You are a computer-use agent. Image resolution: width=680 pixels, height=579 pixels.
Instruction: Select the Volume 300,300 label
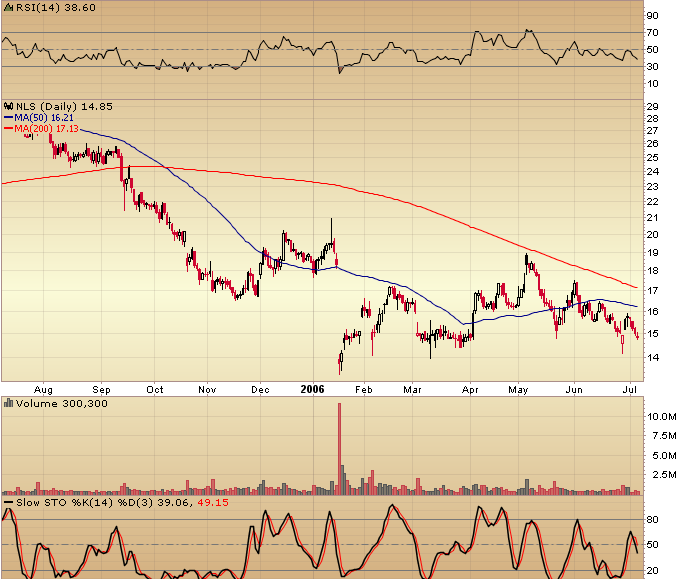point(62,403)
